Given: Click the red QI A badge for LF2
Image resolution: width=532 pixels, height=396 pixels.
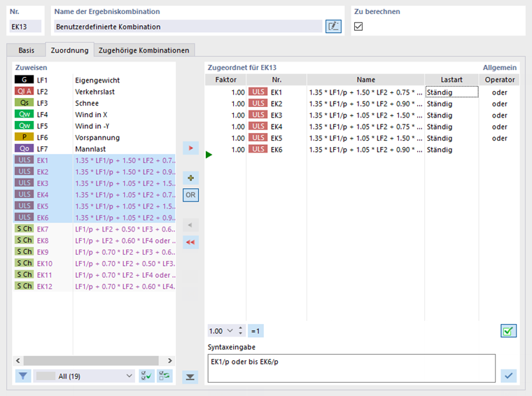Looking at the screenshot, I should coord(24,91).
